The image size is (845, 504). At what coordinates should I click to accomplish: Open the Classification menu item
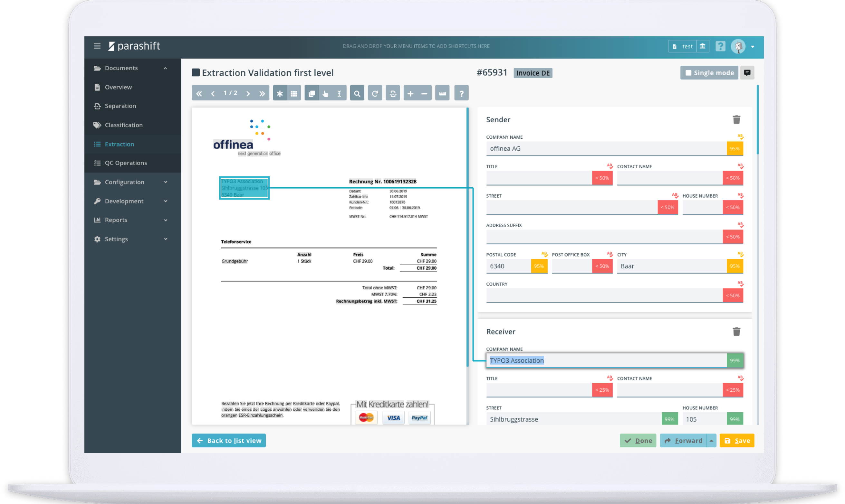click(123, 125)
